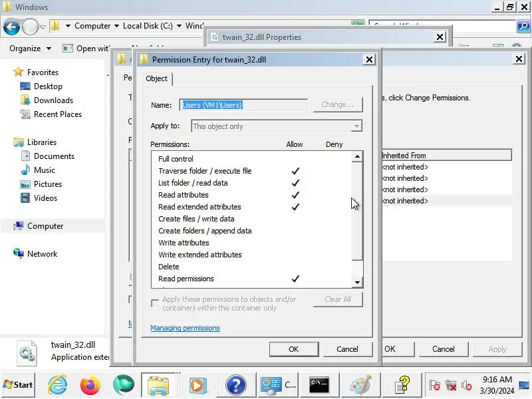Viewport: 532px width, 399px height.
Task: Click Cancel in the Advanced Security Settings window
Action: coord(443,349)
